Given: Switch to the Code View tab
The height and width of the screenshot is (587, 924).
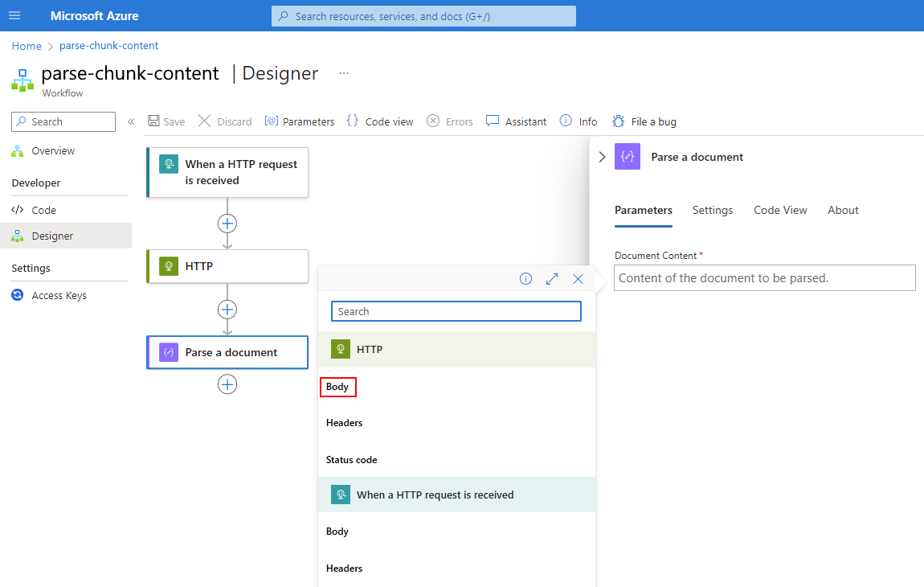Looking at the screenshot, I should tap(780, 210).
